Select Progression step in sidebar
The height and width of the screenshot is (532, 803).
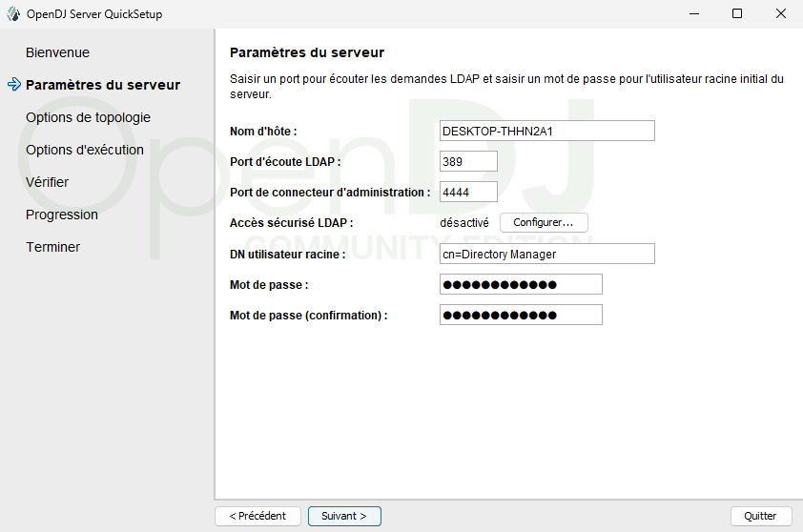tap(61, 215)
